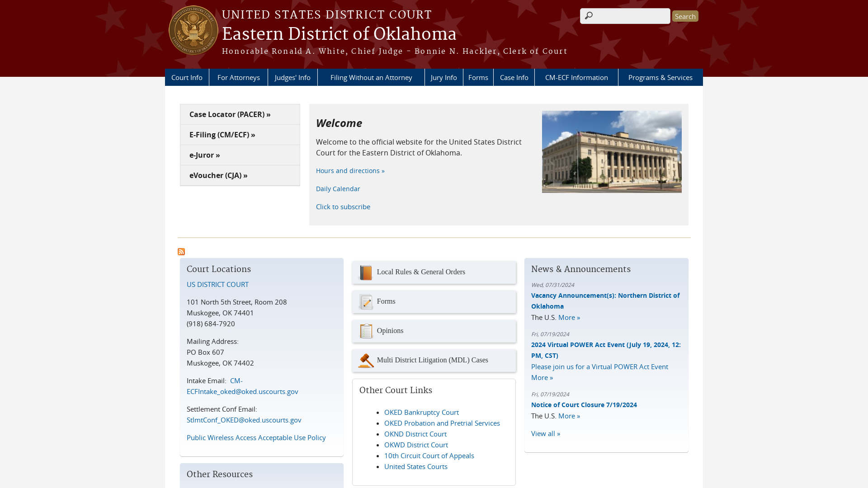Click the RSS feed icon
This screenshot has height=488, width=868.
coord(181,252)
